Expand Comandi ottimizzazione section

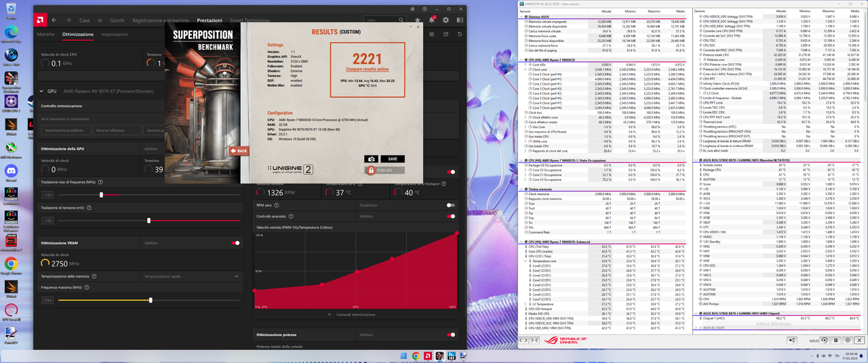pyautogui.click(x=351, y=314)
